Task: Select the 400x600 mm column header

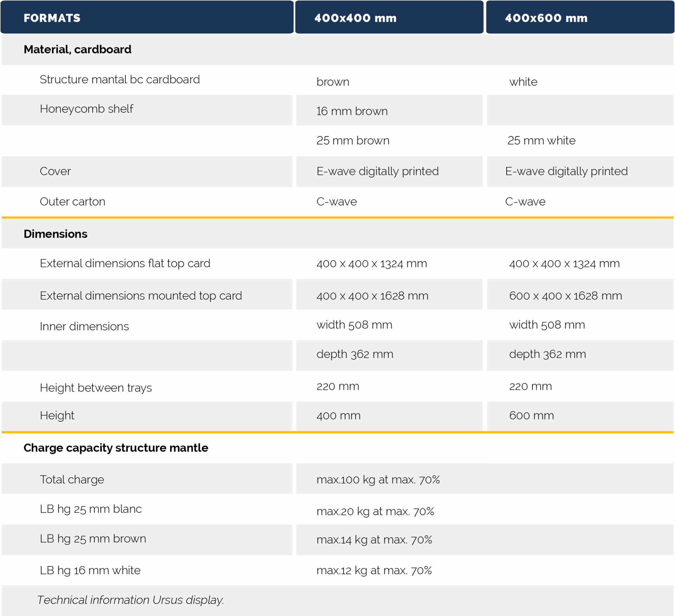Action: coord(546,18)
